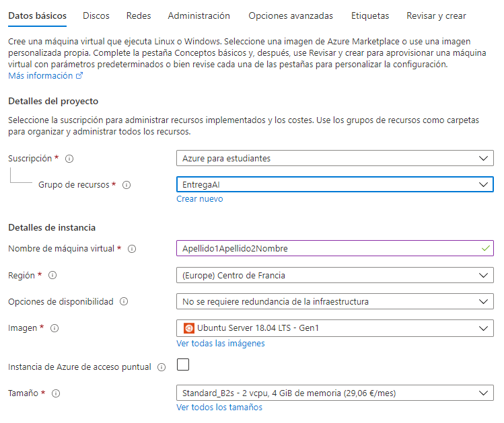Open the Imagen dropdown showing Ubuntu Server
This screenshot has width=504, height=423.
[x=334, y=328]
